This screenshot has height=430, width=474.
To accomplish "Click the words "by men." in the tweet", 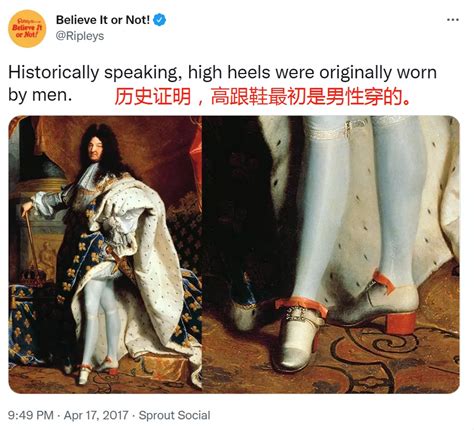I will 40,96.
